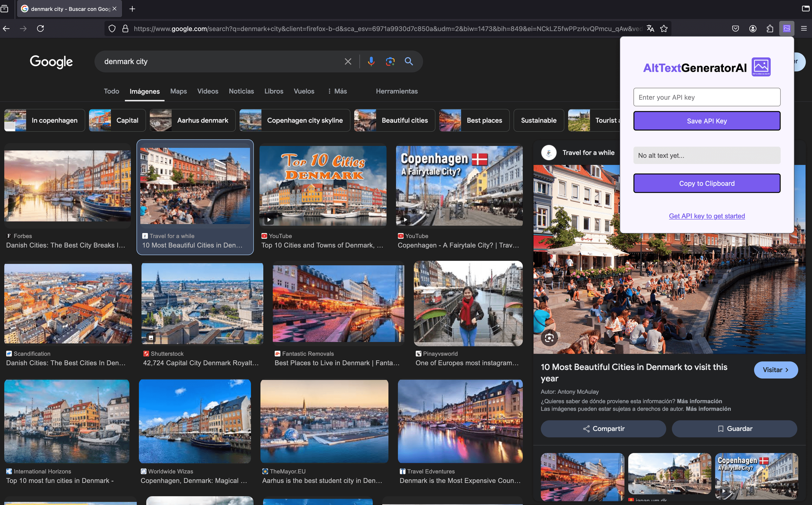Click the Google logo
812x505 pixels.
coord(51,62)
